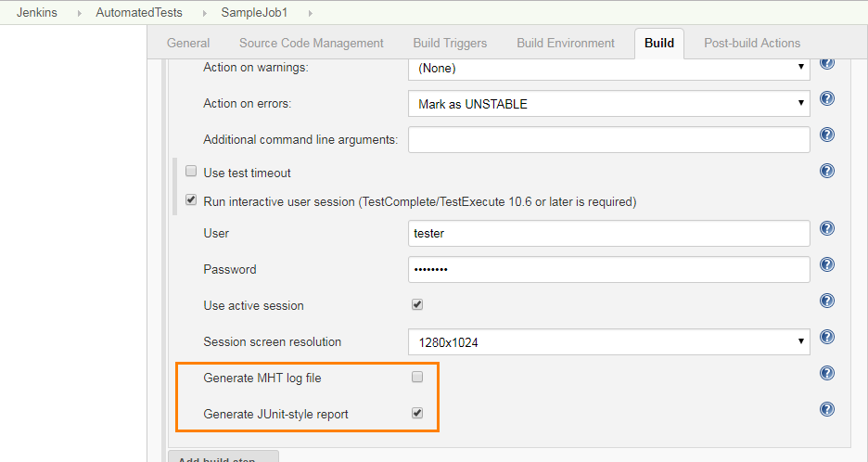This screenshot has height=462, width=868.
Task: Open help for Additional command line arguments
Action: pyautogui.click(x=827, y=135)
